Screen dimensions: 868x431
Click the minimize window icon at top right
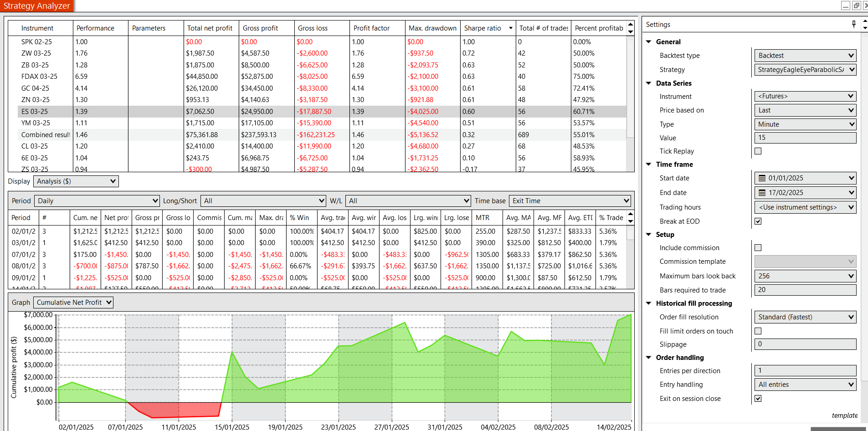click(845, 5)
